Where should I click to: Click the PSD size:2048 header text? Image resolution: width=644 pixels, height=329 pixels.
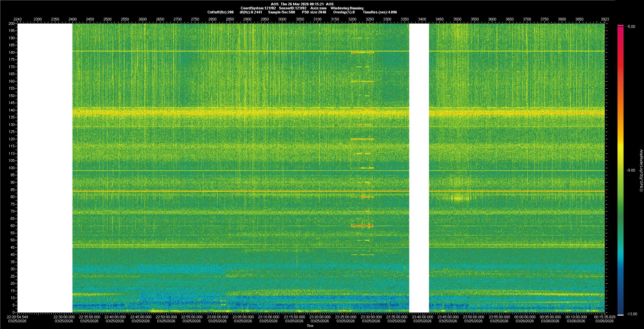(314, 12)
